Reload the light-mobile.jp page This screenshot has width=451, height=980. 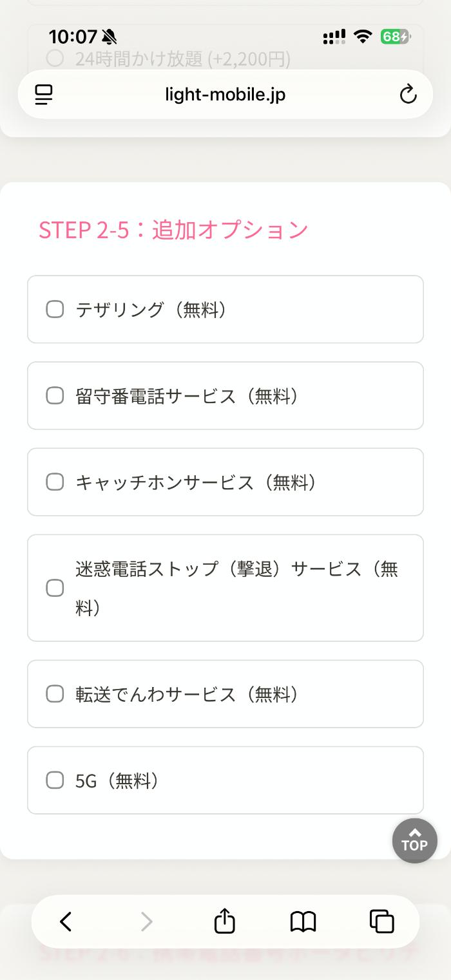(x=408, y=95)
